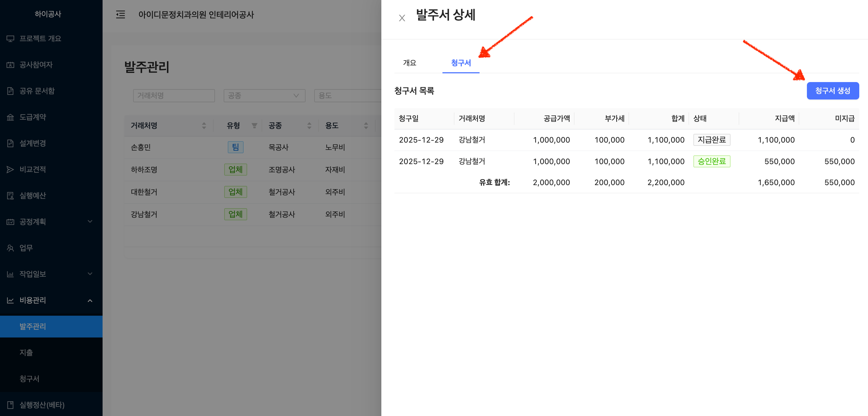Image resolution: width=868 pixels, height=416 pixels.
Task: Click the 실행예산 sidebar icon
Action: 10,195
